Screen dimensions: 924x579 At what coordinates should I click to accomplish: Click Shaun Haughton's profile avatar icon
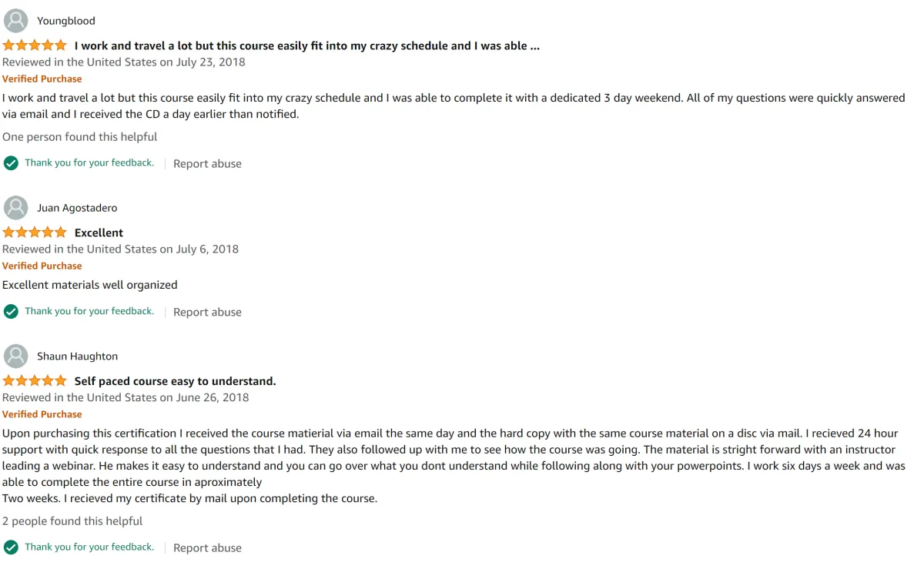pos(16,356)
